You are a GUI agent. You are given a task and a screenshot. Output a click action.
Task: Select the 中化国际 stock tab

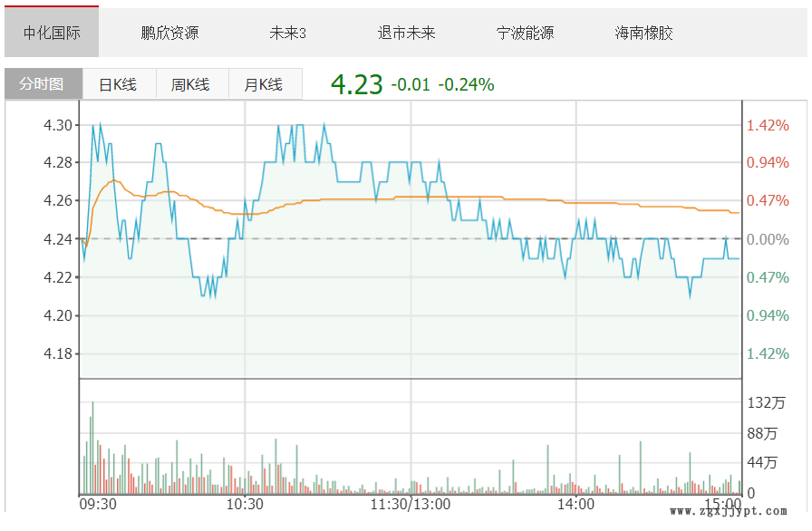click(x=52, y=32)
